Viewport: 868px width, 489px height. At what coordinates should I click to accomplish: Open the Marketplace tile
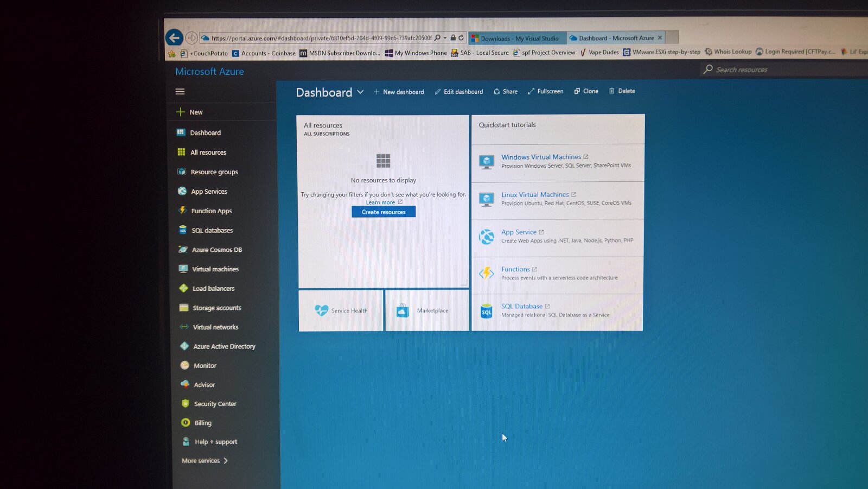(427, 310)
